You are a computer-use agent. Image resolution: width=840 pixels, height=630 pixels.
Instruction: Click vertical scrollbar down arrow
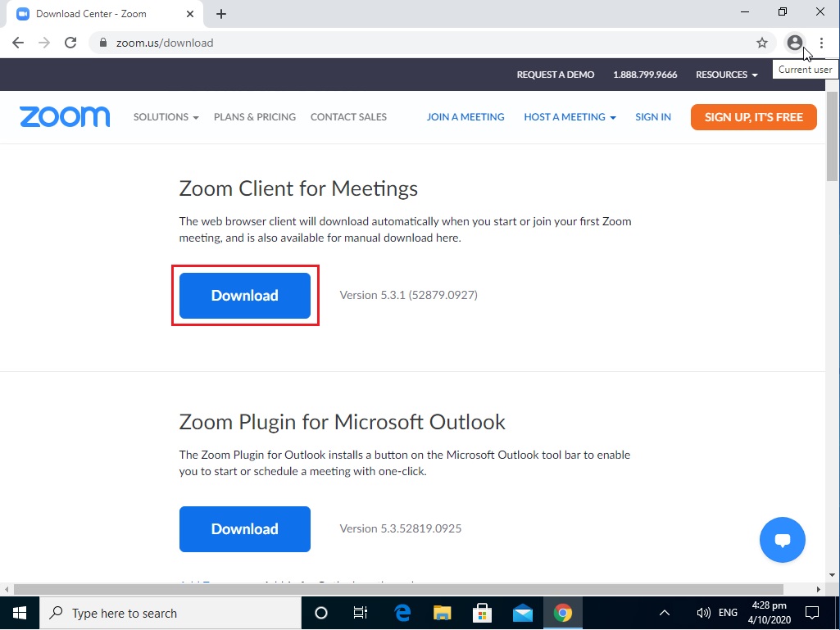832,575
